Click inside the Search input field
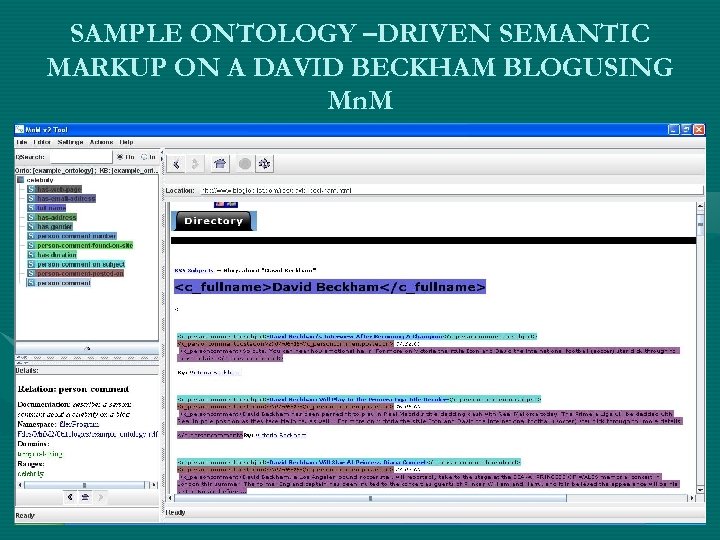 tap(81, 157)
